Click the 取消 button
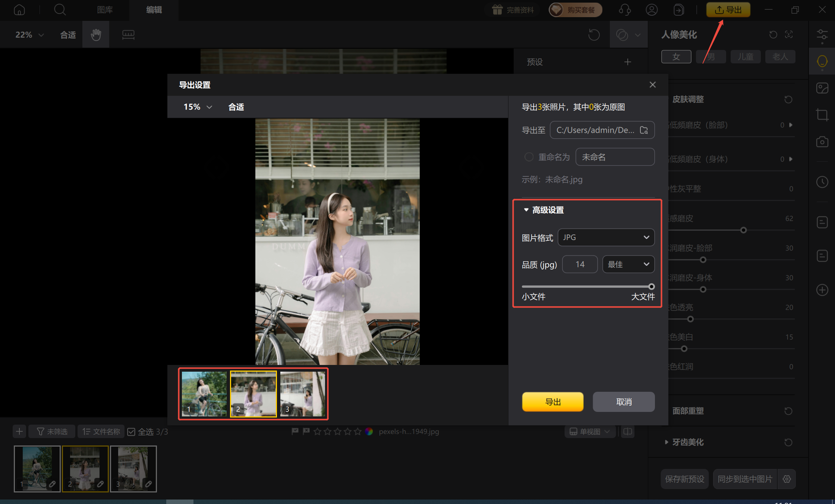Image resolution: width=835 pixels, height=504 pixels. (624, 402)
